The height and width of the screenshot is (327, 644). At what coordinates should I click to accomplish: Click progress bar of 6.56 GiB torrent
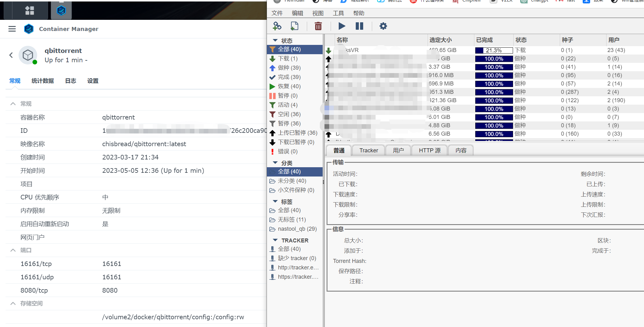pyautogui.click(x=494, y=134)
